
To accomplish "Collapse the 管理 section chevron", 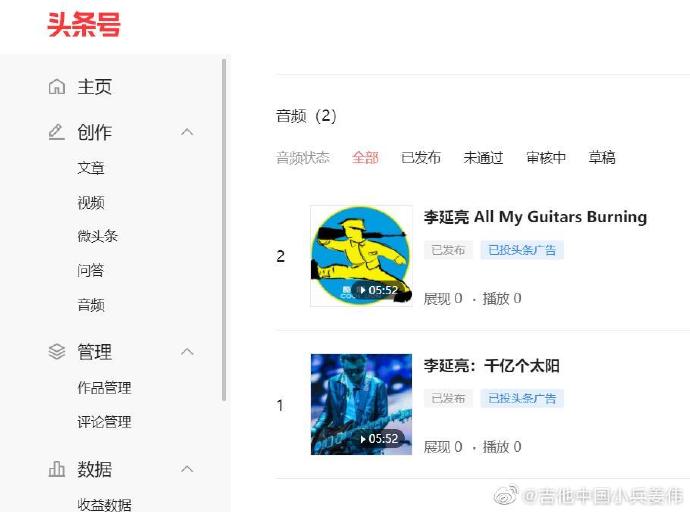I will [x=187, y=351].
